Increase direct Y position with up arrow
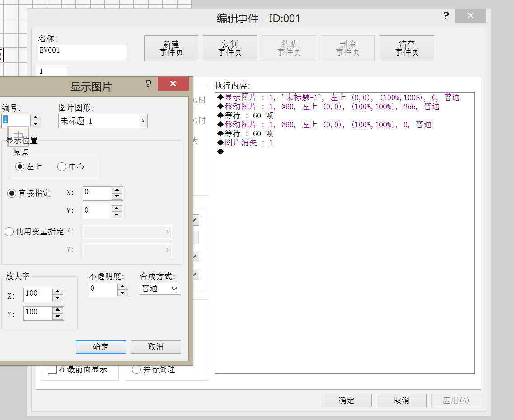 click(117, 209)
